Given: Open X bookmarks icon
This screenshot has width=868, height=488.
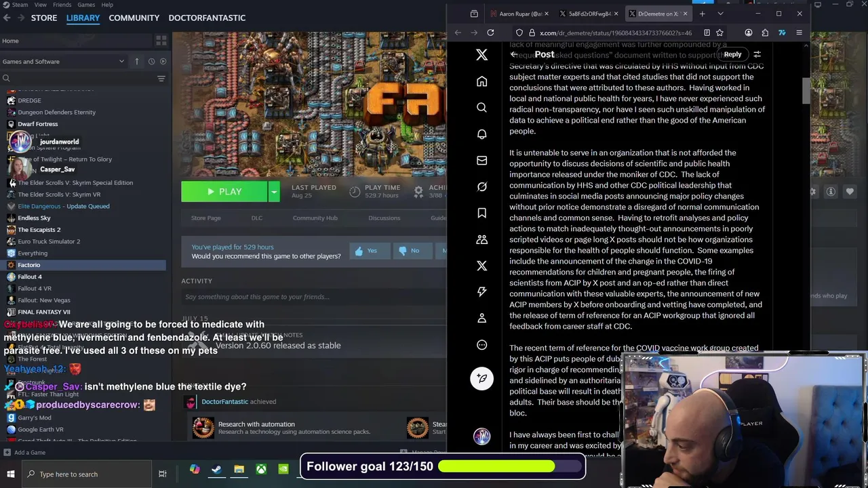Looking at the screenshot, I should tap(481, 213).
